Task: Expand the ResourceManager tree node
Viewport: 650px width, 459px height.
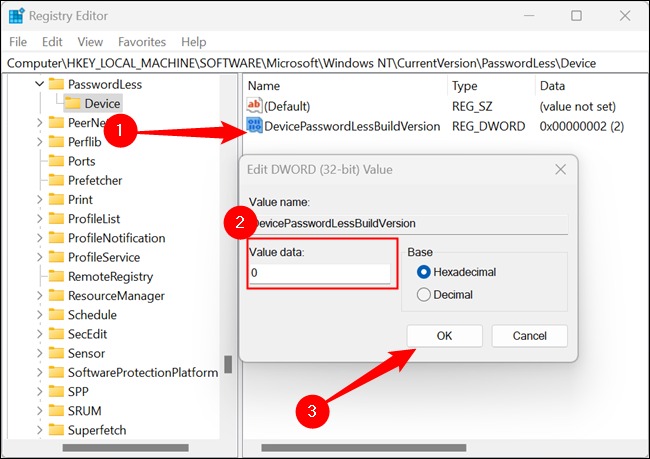Action: click(39, 296)
